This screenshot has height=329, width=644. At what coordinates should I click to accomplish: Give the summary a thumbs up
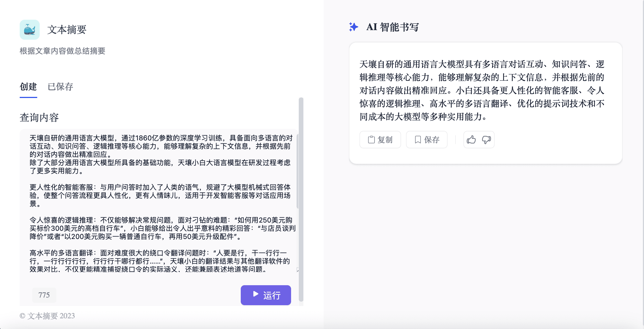tap(471, 140)
